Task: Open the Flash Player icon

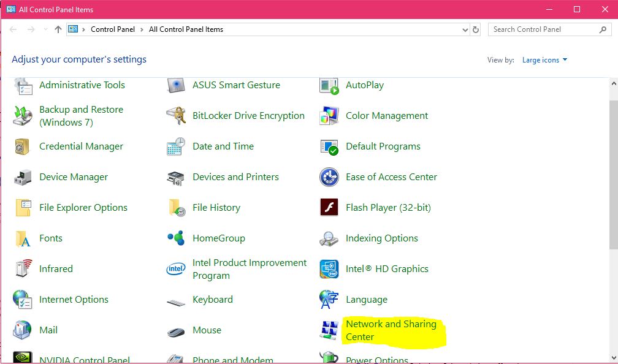Action: click(329, 207)
